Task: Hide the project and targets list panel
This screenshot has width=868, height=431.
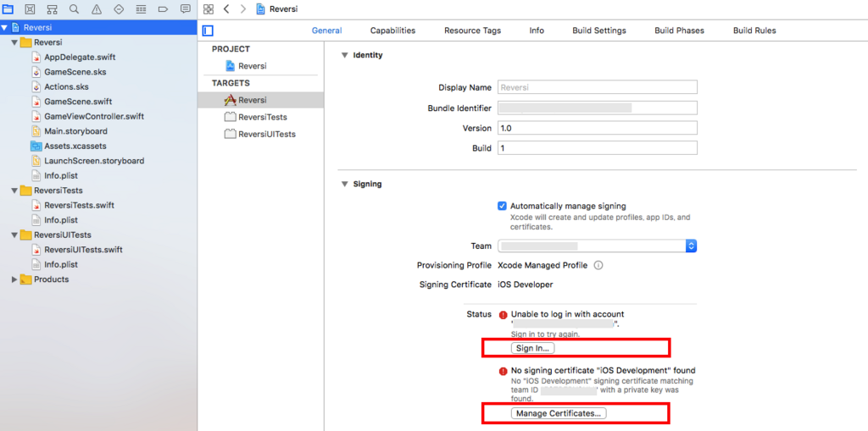Action: point(209,30)
